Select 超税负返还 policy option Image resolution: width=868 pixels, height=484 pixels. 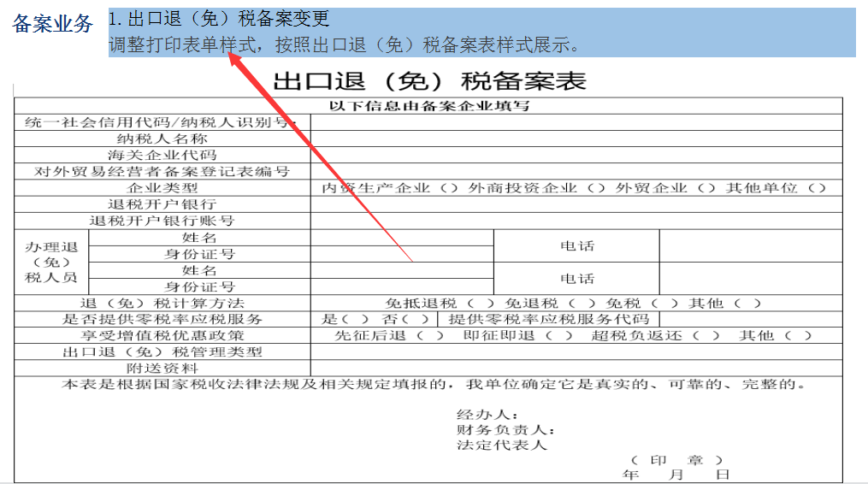pyautogui.click(x=705, y=336)
